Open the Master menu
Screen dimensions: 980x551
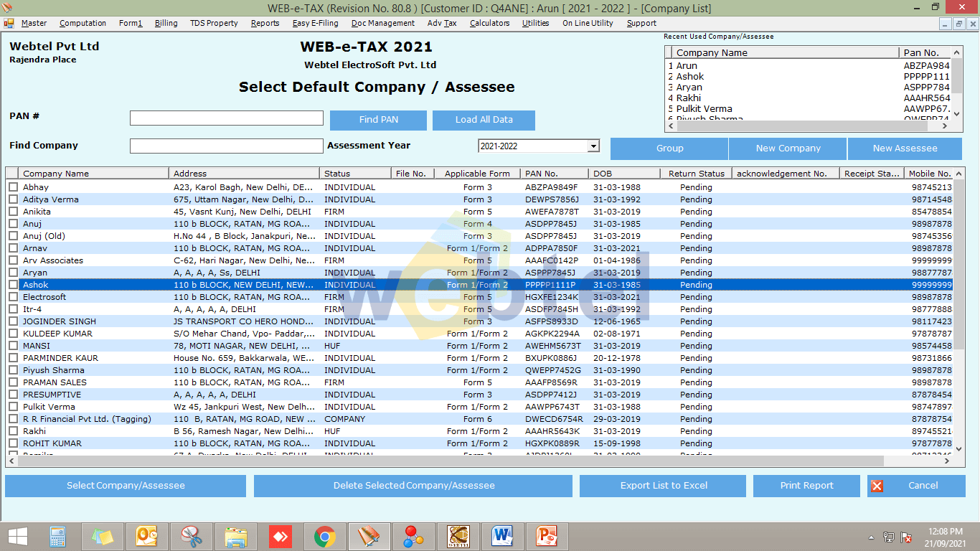pos(34,23)
